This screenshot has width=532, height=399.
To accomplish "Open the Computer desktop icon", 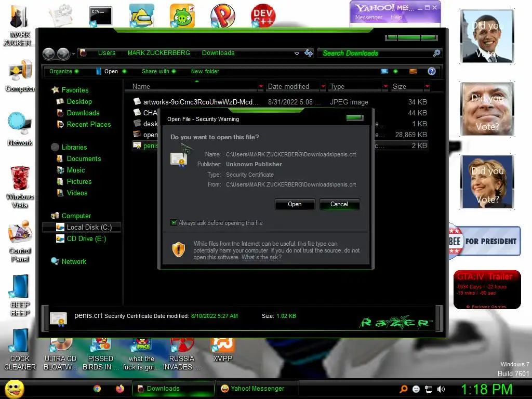I will point(20,76).
